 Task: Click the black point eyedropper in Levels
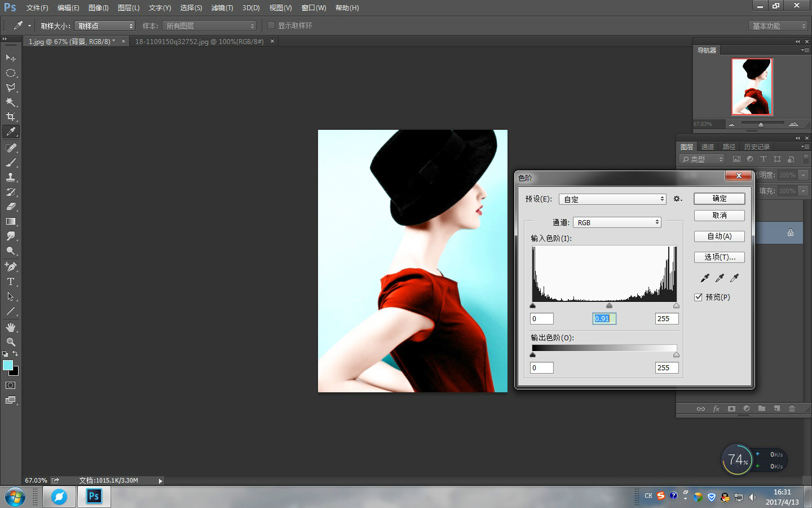[705, 278]
